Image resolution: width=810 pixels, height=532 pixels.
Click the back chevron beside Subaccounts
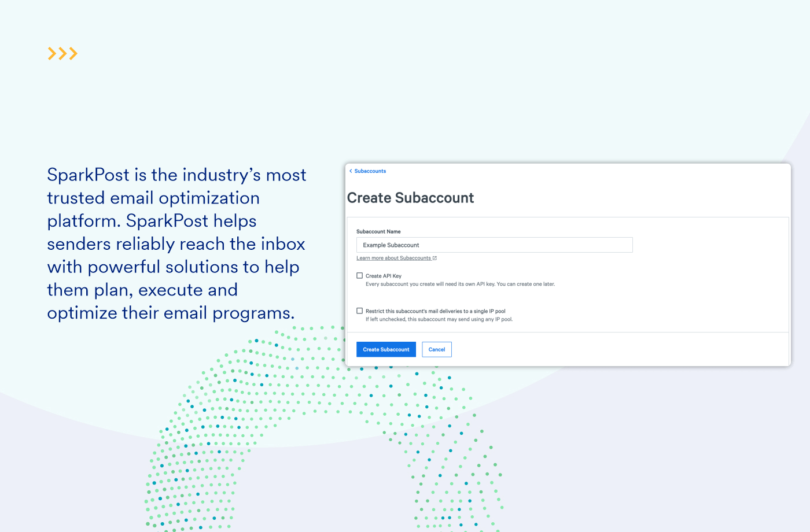[351, 171]
